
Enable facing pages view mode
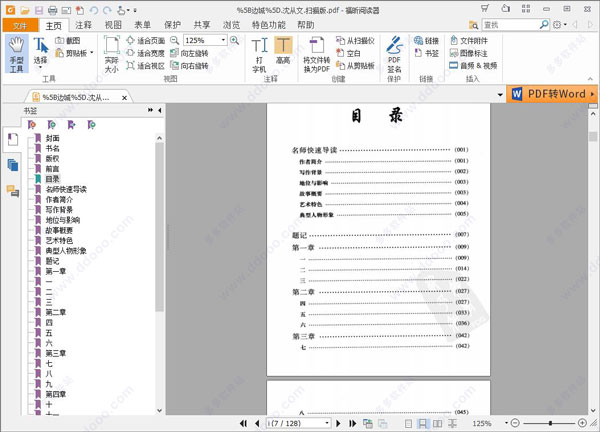(437, 423)
